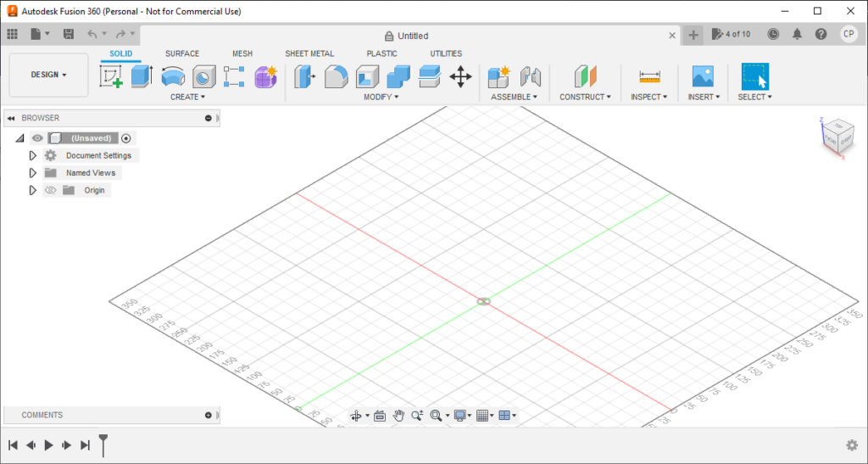The image size is (868, 464).
Task: Click the Revolve tool icon
Action: (x=173, y=77)
